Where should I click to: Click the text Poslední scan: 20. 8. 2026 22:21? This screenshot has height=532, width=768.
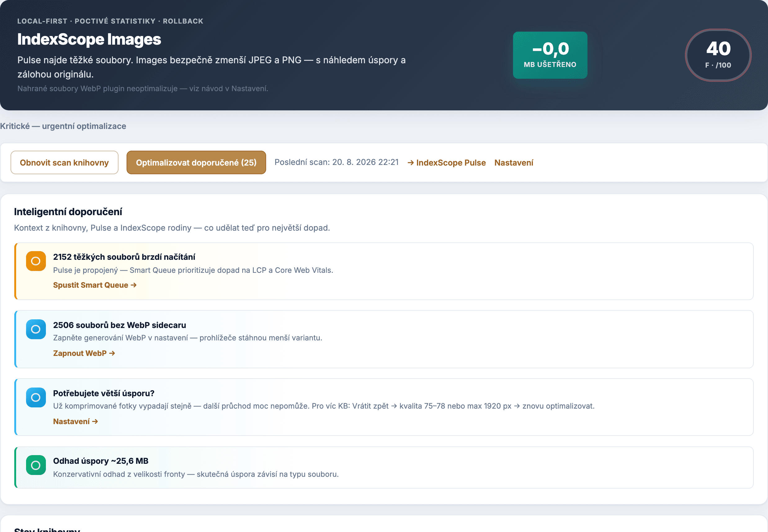[x=337, y=162]
